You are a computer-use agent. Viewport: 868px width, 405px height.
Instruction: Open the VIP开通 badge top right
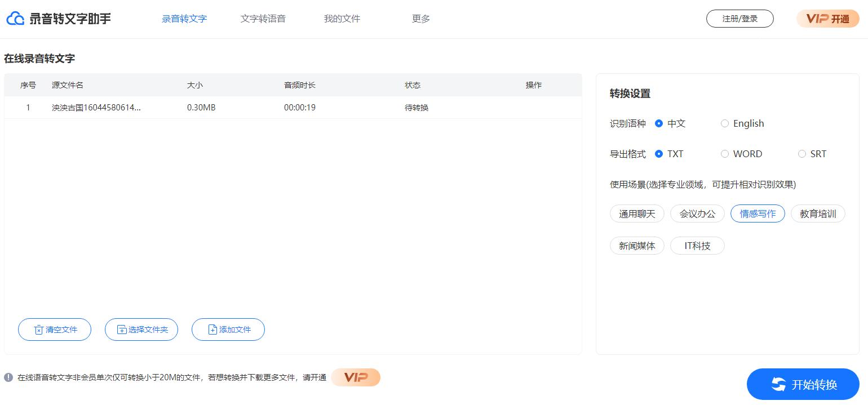point(827,18)
